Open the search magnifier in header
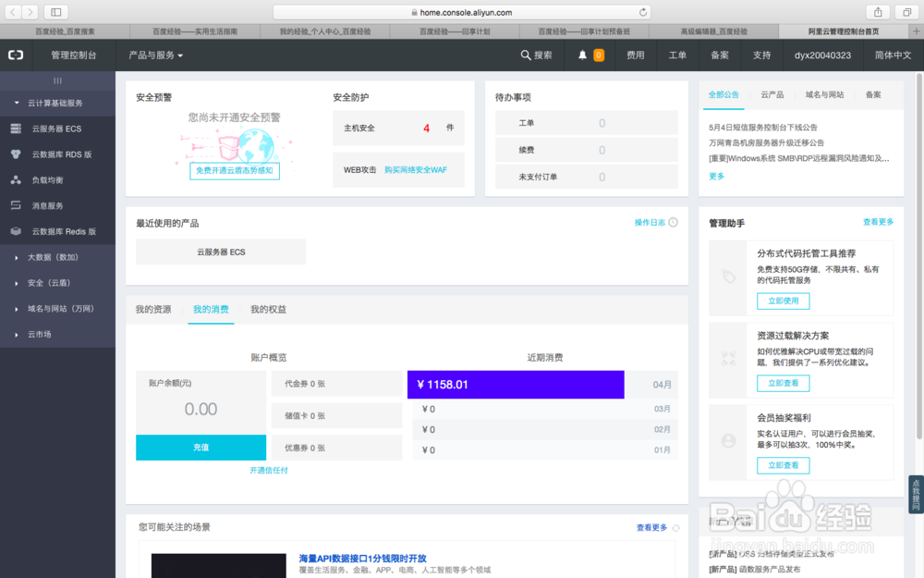 click(525, 55)
